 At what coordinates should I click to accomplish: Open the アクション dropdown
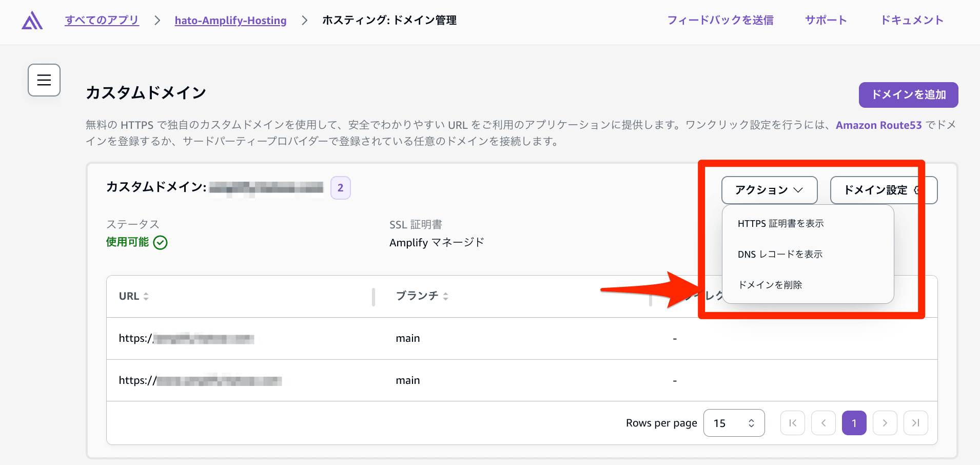pos(769,190)
